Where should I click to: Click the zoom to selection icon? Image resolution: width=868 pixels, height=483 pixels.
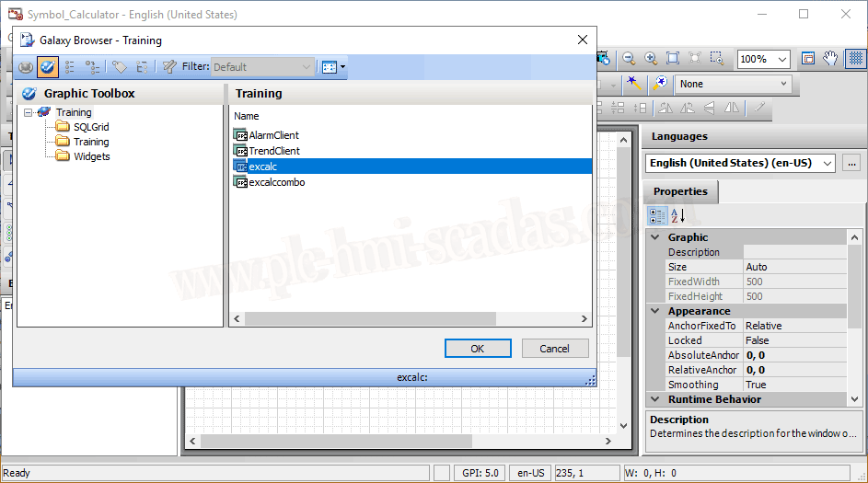pos(717,59)
